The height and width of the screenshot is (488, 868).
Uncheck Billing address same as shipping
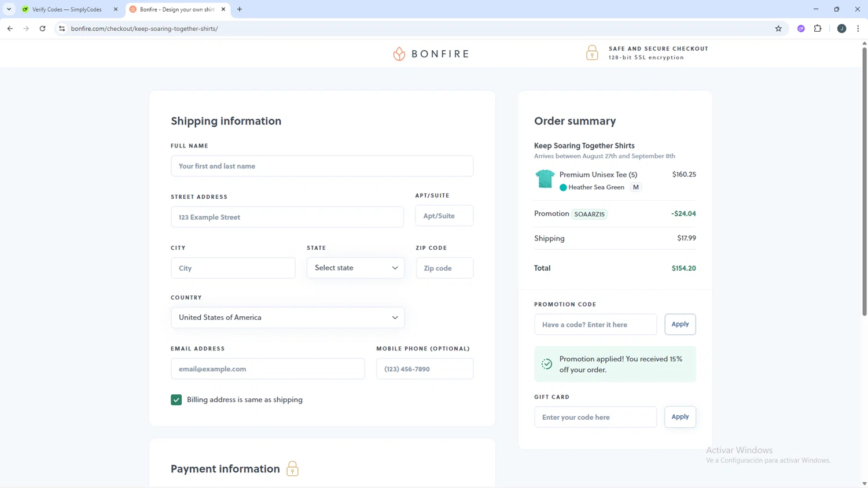(x=176, y=400)
